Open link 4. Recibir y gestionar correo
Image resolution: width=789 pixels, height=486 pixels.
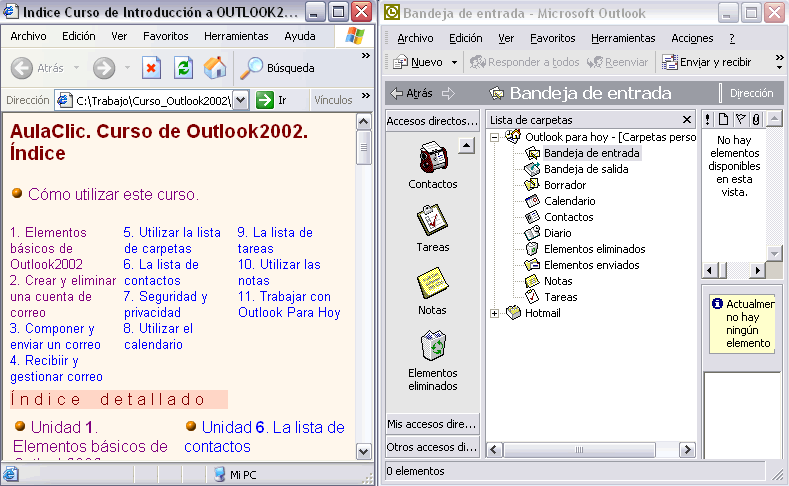click(x=56, y=369)
